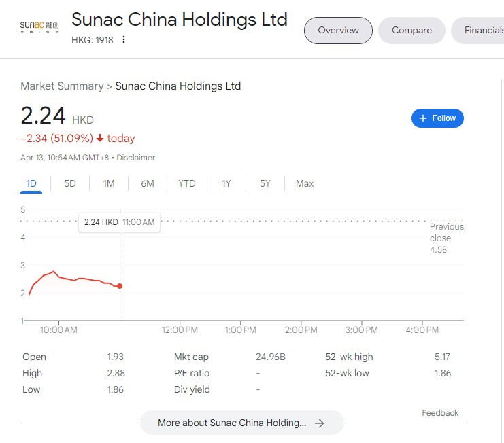Click the Sunac company logo

click(39, 27)
